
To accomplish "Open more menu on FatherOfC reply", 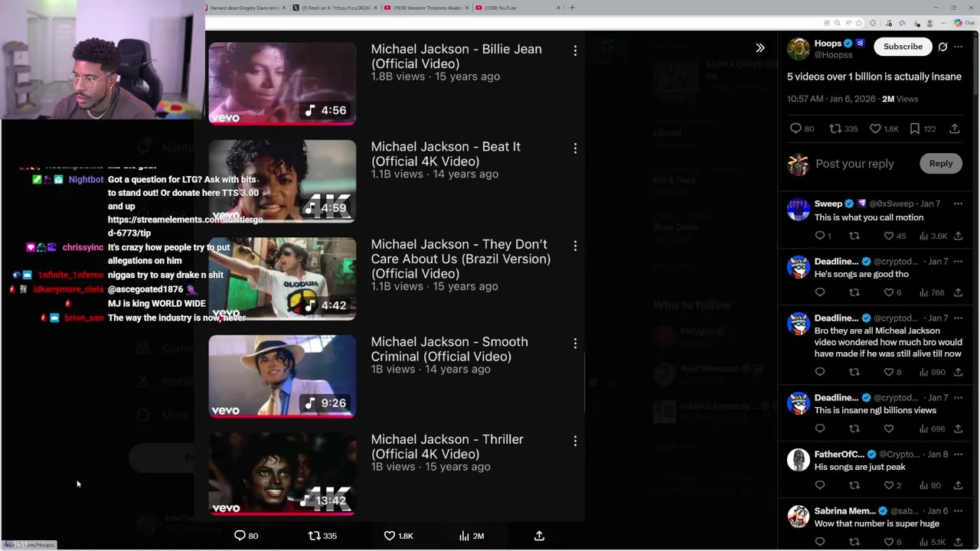I will [957, 454].
